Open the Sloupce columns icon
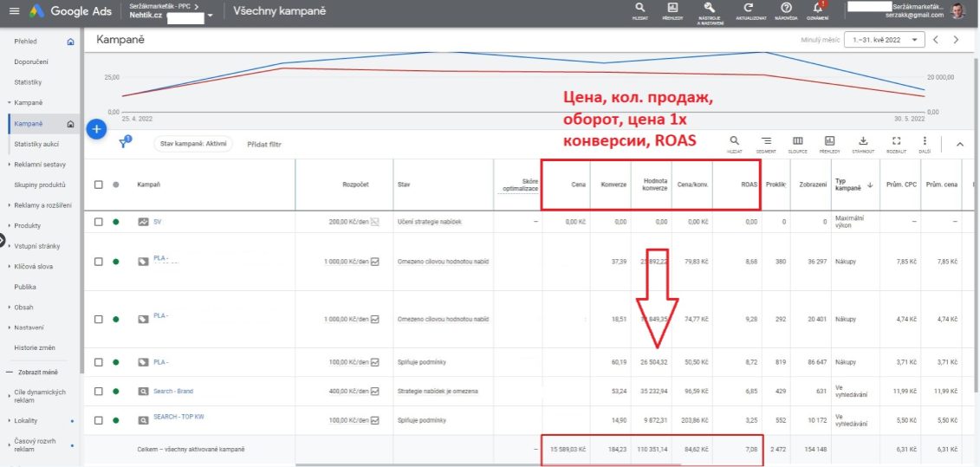The height and width of the screenshot is (467, 980). pyautogui.click(x=797, y=142)
